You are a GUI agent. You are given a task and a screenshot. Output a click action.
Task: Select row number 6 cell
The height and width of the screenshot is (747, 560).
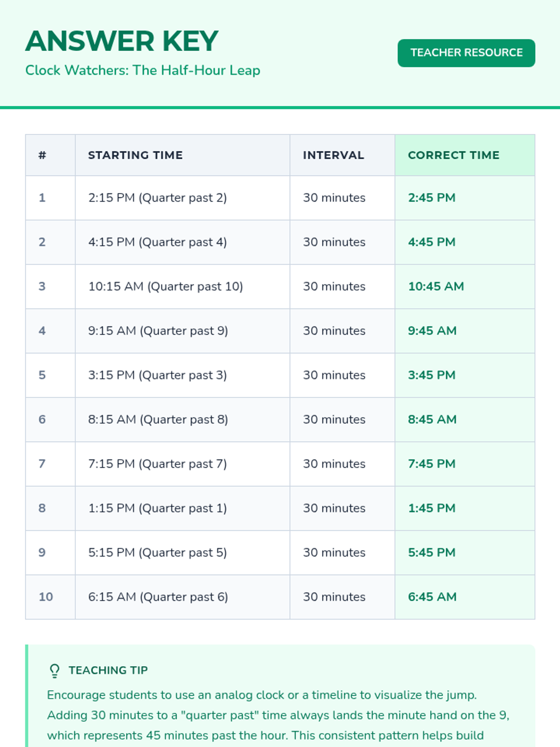point(42,419)
